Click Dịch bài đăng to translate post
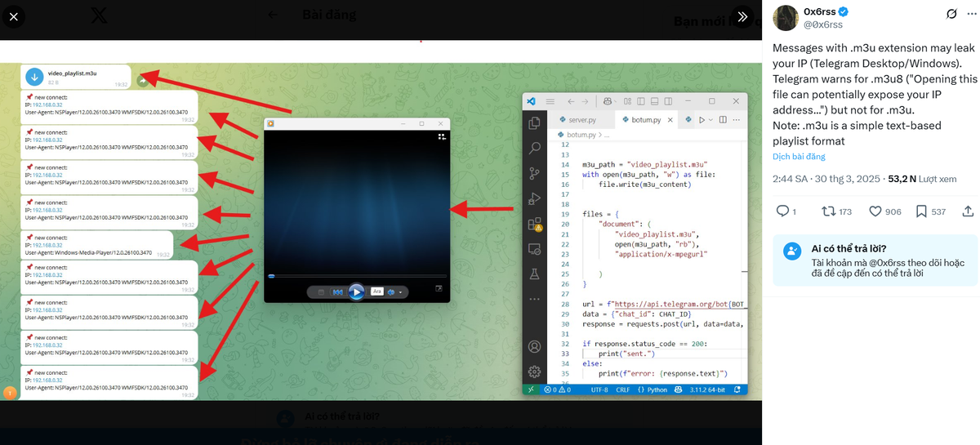The height and width of the screenshot is (445, 980). tap(799, 156)
